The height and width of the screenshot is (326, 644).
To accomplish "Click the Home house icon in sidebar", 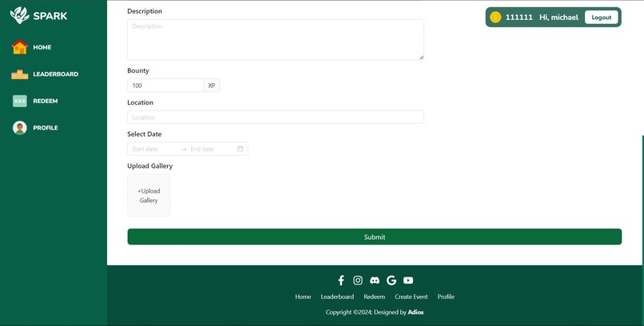I will pos(20,47).
